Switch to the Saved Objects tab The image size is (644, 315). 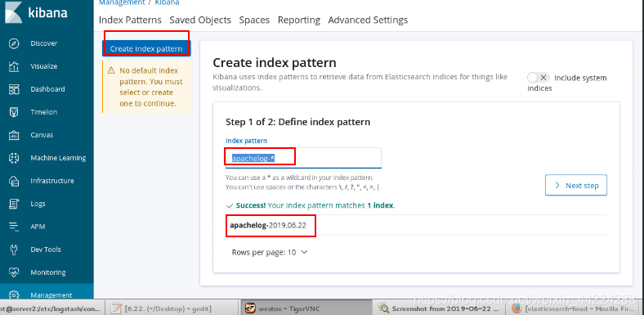[x=200, y=20]
